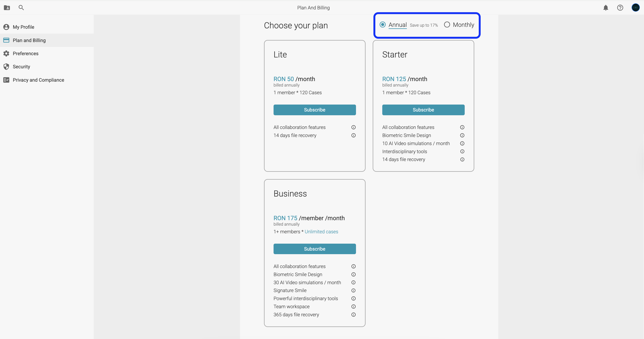Open My Profile settings
The height and width of the screenshot is (339, 644).
[47, 27]
